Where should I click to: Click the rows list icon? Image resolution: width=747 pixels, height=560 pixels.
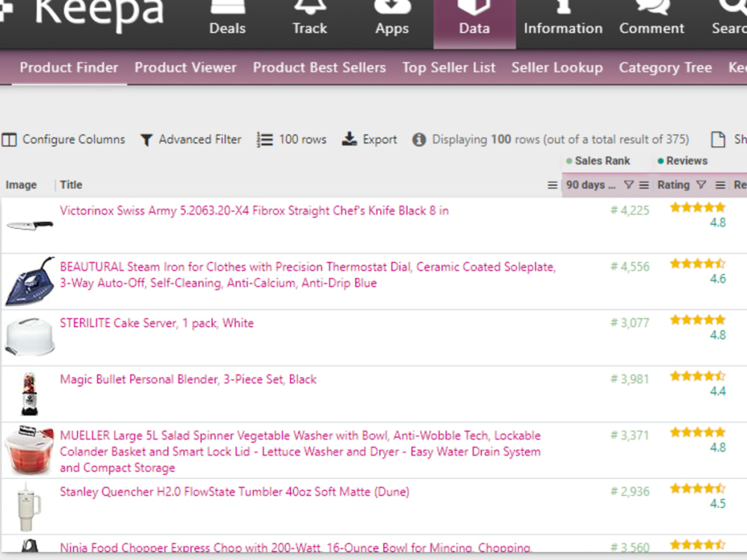(264, 140)
